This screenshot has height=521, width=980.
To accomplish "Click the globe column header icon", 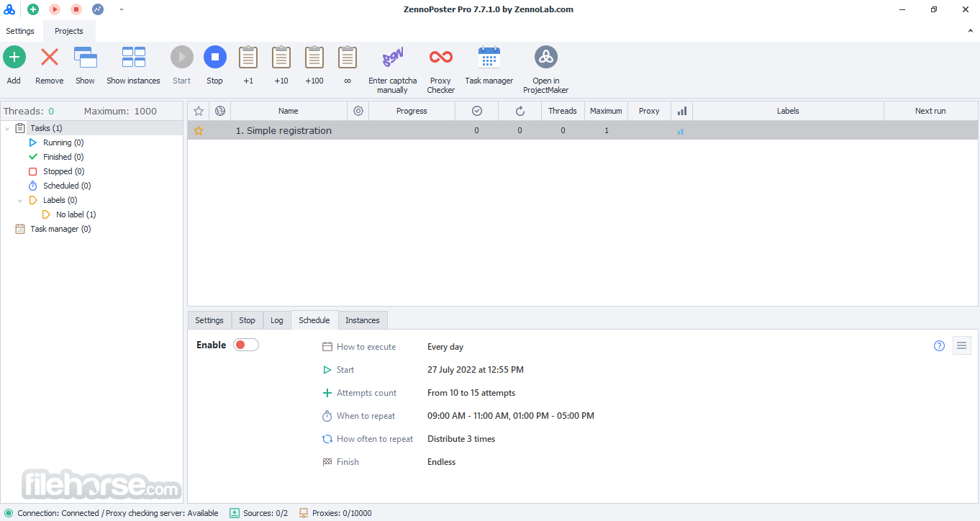I will (220, 111).
